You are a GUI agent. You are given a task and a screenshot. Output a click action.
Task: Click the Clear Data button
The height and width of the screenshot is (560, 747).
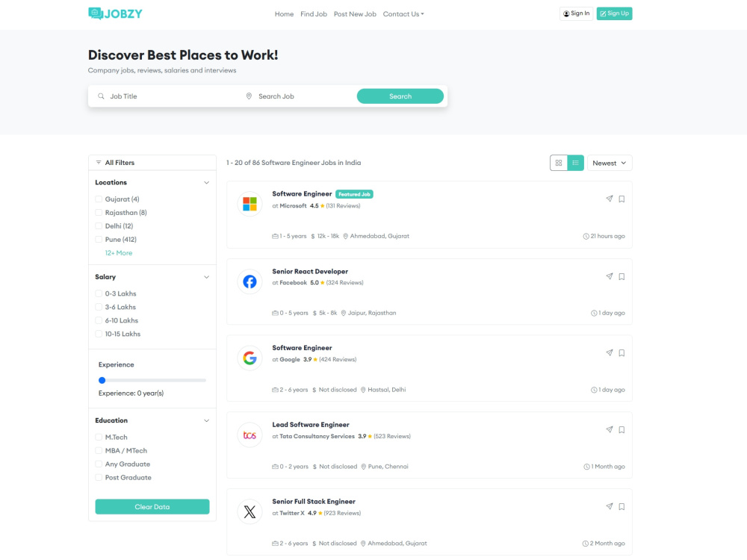pos(152,507)
